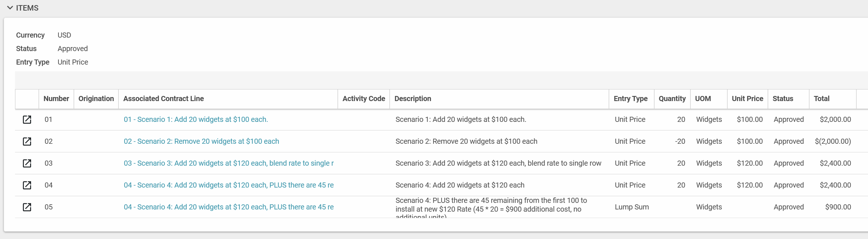Sort by the Number column header
The height and width of the screenshot is (239, 868).
(x=56, y=99)
